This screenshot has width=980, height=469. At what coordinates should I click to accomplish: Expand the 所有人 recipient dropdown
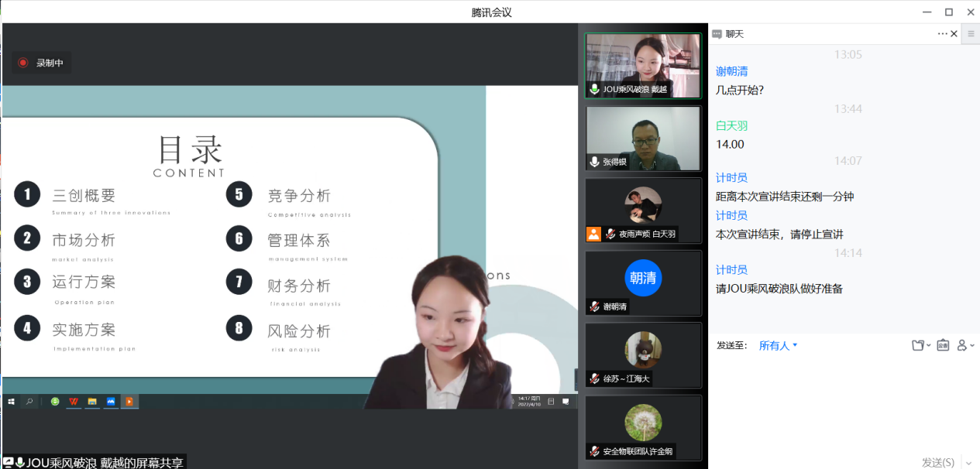778,345
